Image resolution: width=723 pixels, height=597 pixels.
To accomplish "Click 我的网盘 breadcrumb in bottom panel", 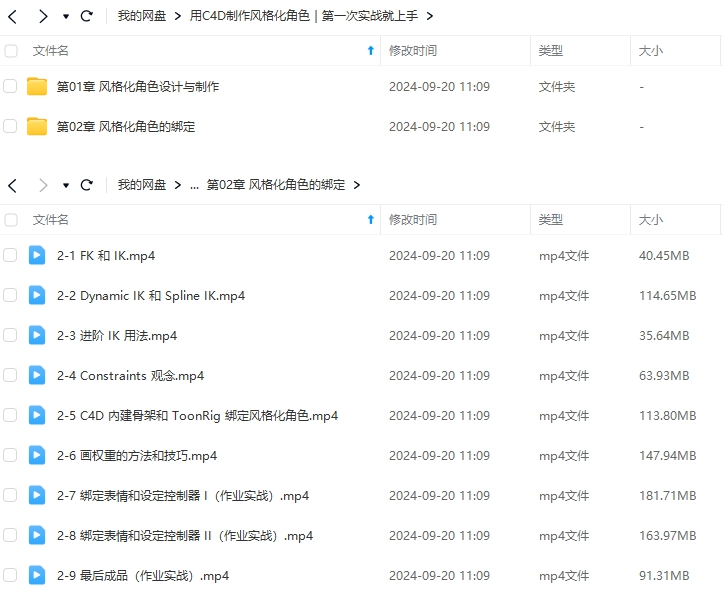I will tap(142, 185).
